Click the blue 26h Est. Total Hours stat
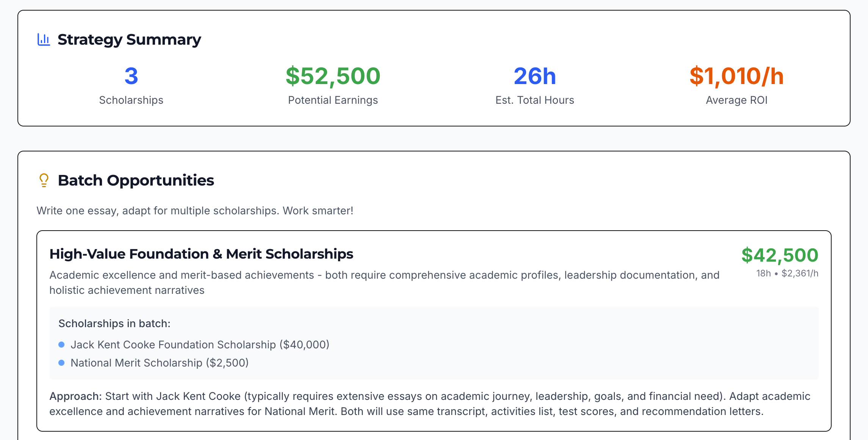 [534, 75]
